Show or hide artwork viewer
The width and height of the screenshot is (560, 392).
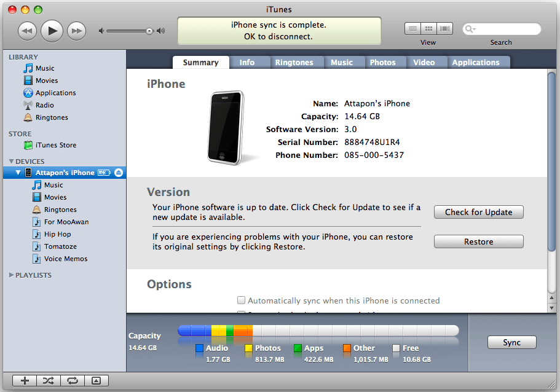(97, 380)
